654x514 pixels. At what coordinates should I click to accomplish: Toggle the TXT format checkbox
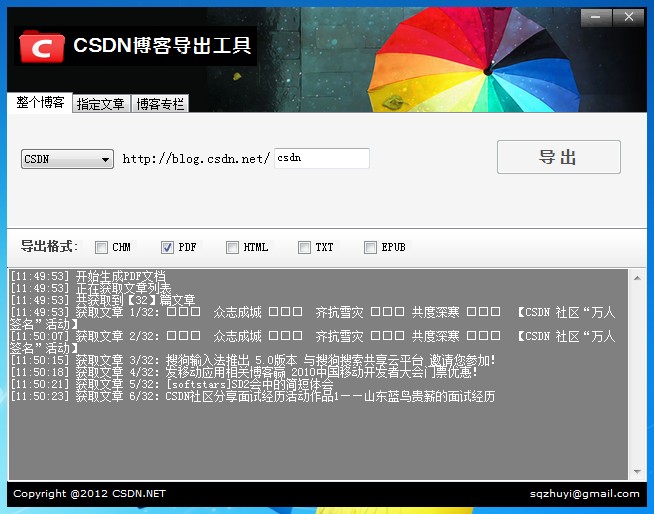(x=304, y=247)
